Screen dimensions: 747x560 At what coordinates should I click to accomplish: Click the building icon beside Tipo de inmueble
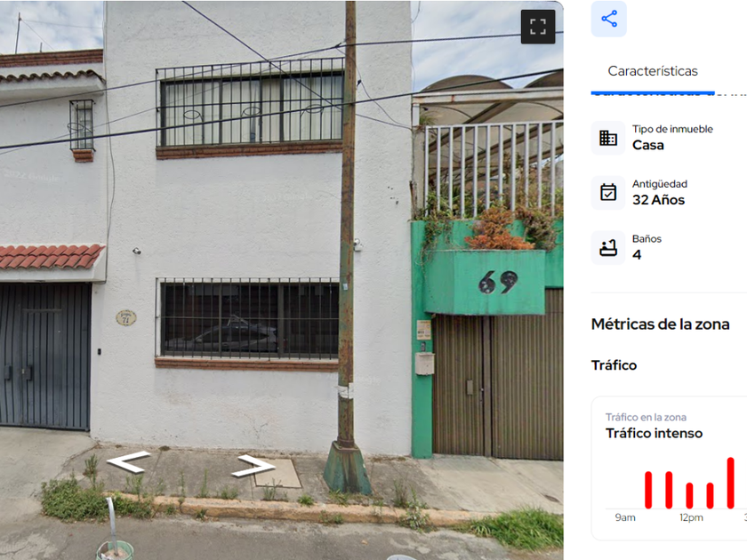point(608,138)
